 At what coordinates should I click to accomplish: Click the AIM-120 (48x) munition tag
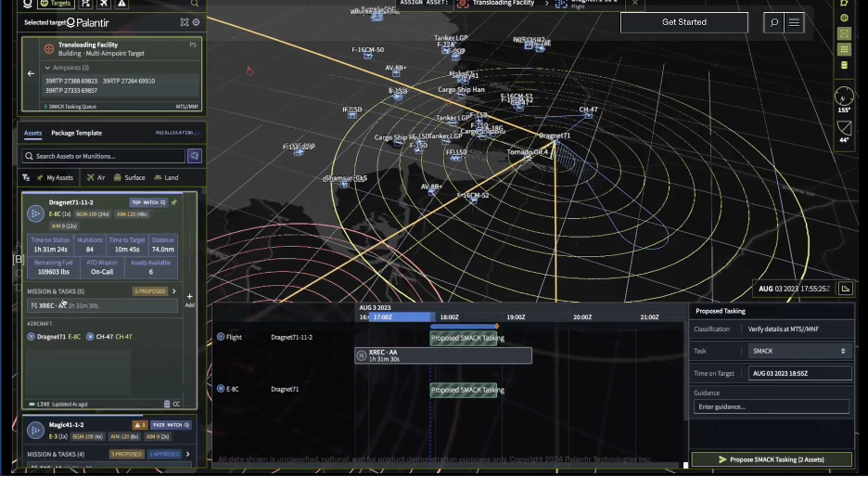[x=132, y=214]
